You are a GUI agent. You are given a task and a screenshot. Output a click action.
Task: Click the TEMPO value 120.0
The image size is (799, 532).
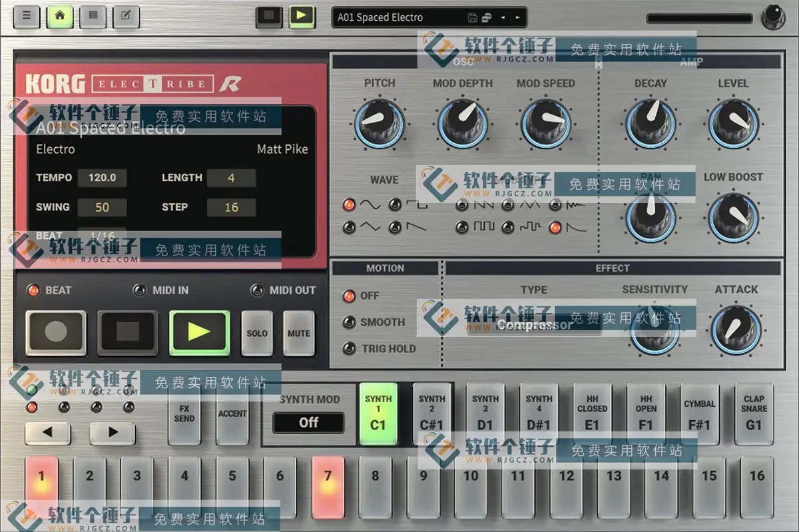[x=102, y=178]
